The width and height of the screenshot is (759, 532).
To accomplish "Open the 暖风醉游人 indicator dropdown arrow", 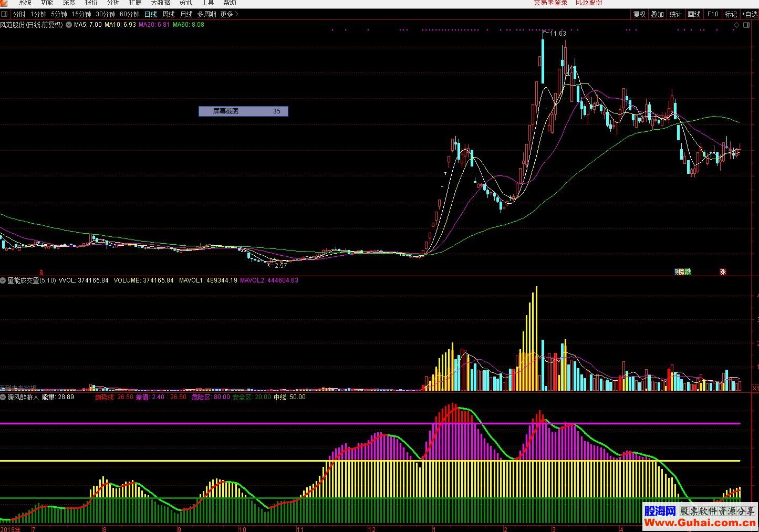I will [x=3, y=397].
